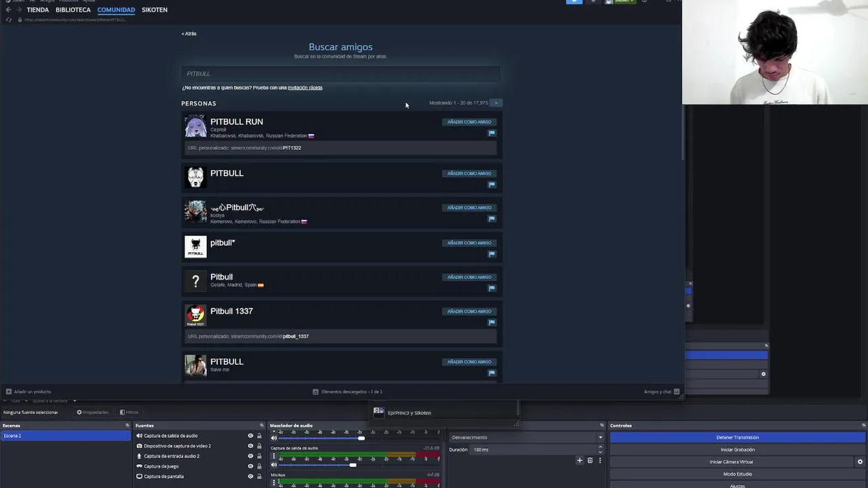Open Elementos descargados download status
This screenshot has height=488, width=868.
[347, 392]
